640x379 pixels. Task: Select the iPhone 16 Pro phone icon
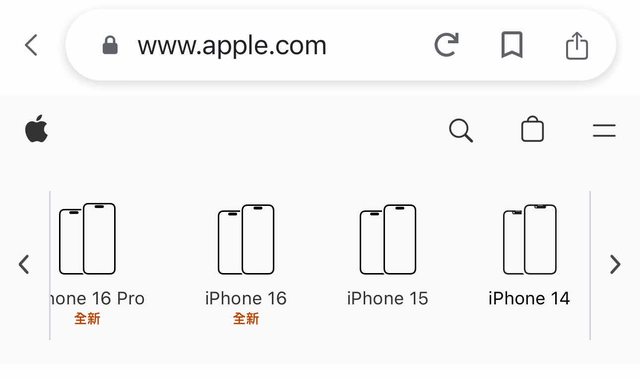tap(87, 239)
